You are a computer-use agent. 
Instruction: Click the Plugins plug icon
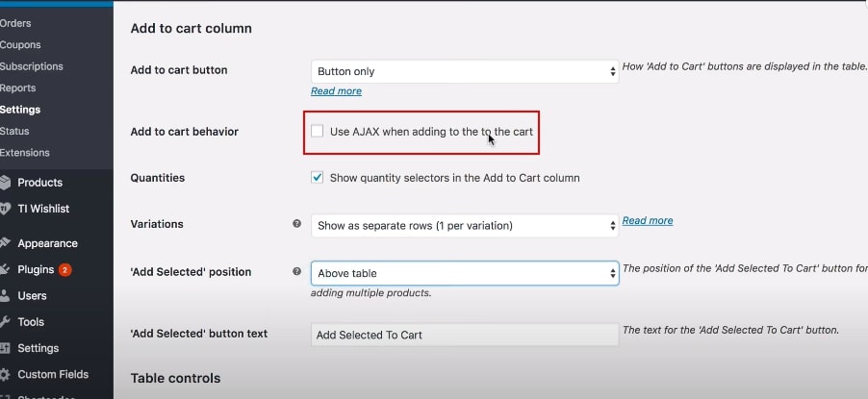coord(6,270)
